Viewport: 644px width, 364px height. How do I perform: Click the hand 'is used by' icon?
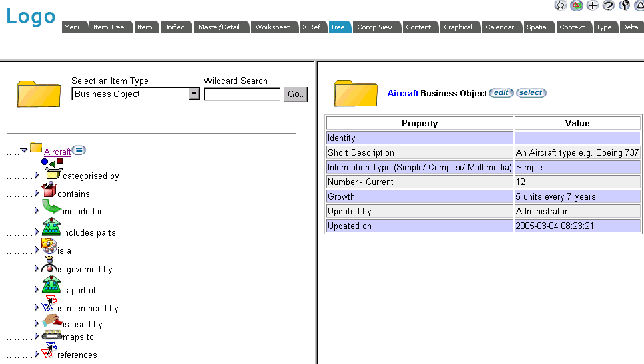52,321
